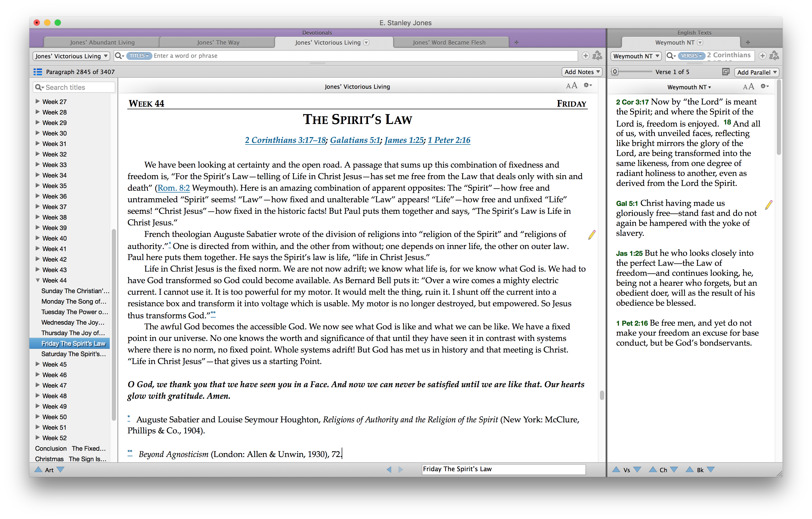Click the Ch down arrow

coord(674,469)
